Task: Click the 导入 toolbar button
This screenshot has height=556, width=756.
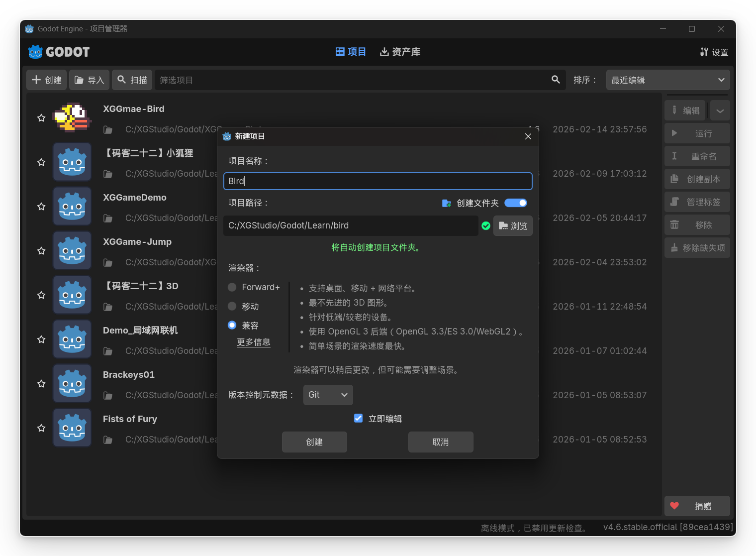Action: pyautogui.click(x=90, y=80)
